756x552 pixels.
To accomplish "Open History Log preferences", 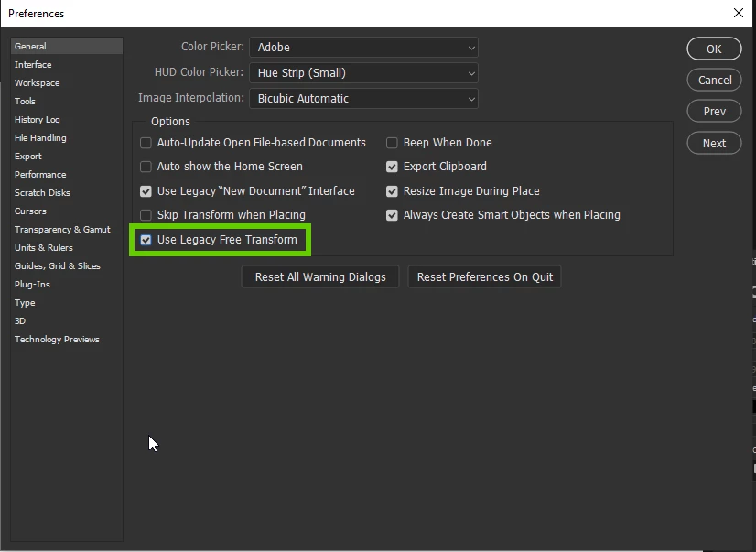I will pos(67,120).
